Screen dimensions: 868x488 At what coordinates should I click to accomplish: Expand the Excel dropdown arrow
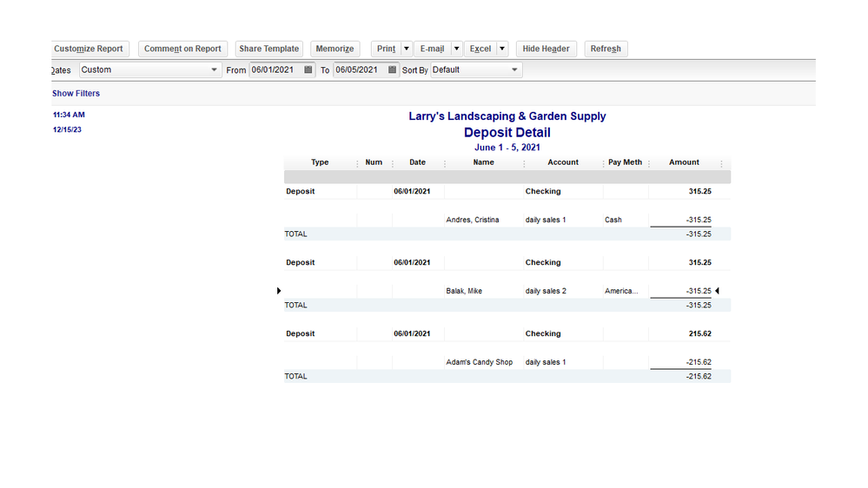pyautogui.click(x=502, y=49)
